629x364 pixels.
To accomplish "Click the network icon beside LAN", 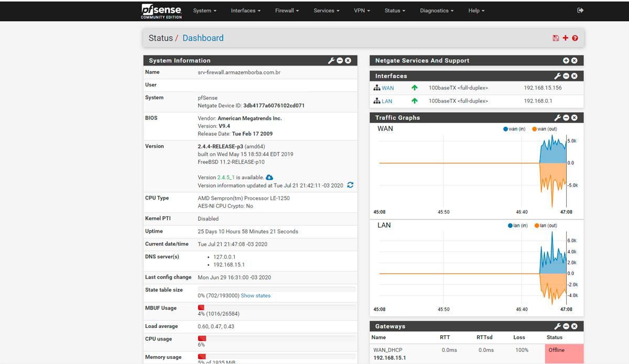I will pos(377,101).
